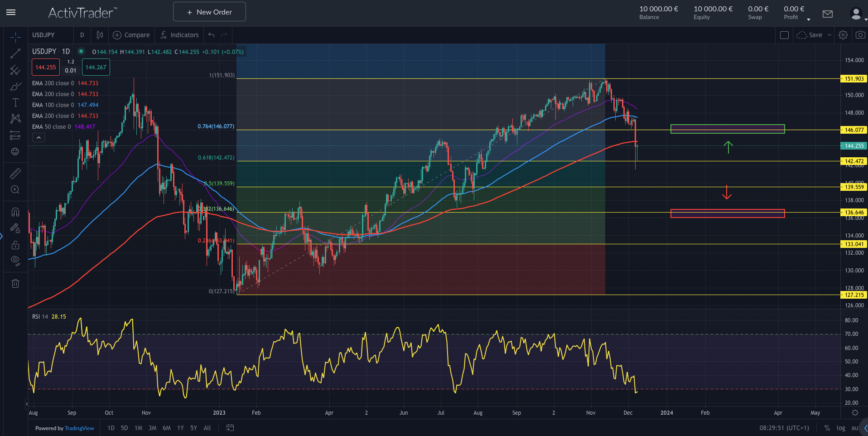Toggle lock on all drawings
This screenshot has width=868, height=436.
[15, 245]
